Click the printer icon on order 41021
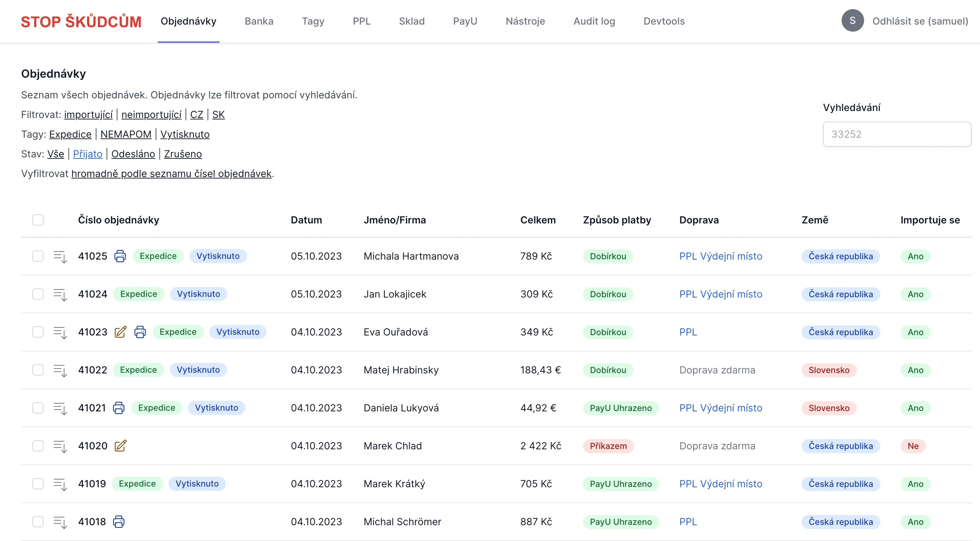This screenshot has width=980, height=541. (x=119, y=408)
